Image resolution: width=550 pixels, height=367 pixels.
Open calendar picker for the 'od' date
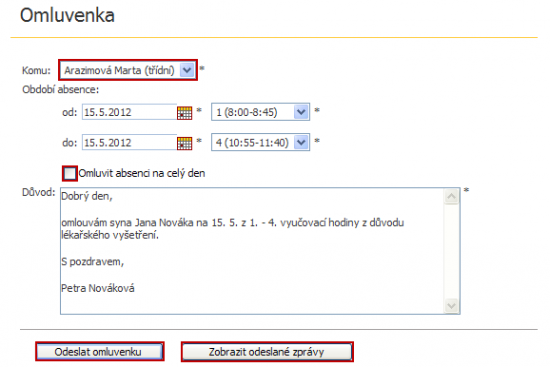185,113
